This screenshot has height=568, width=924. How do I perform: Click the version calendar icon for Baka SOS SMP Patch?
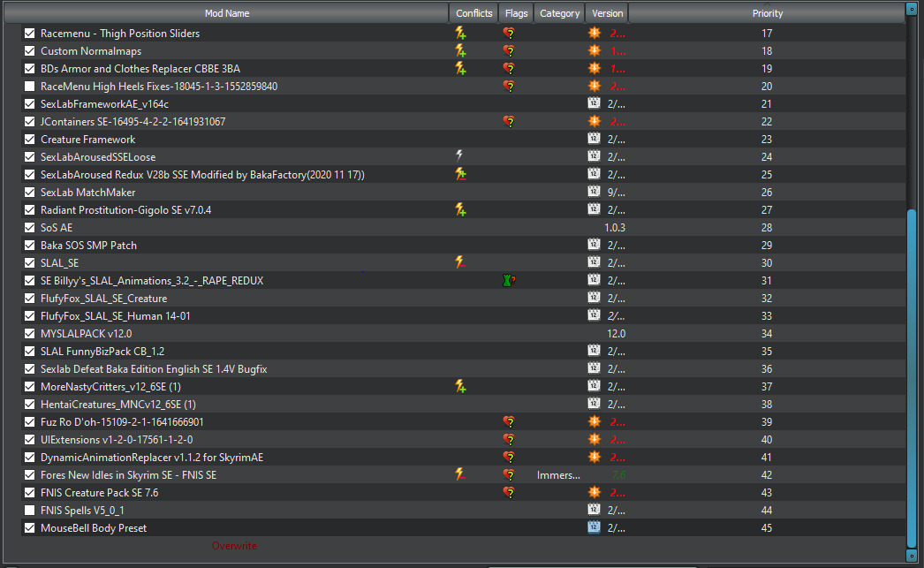594,245
